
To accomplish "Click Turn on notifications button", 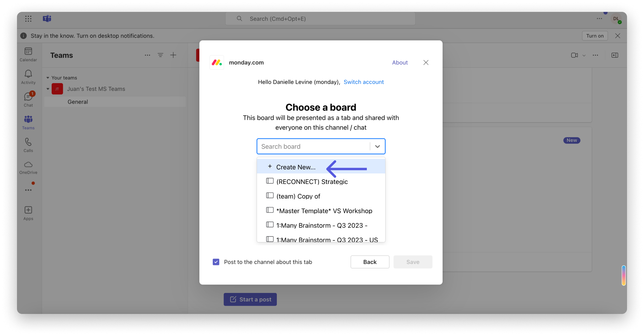I will coord(595,36).
